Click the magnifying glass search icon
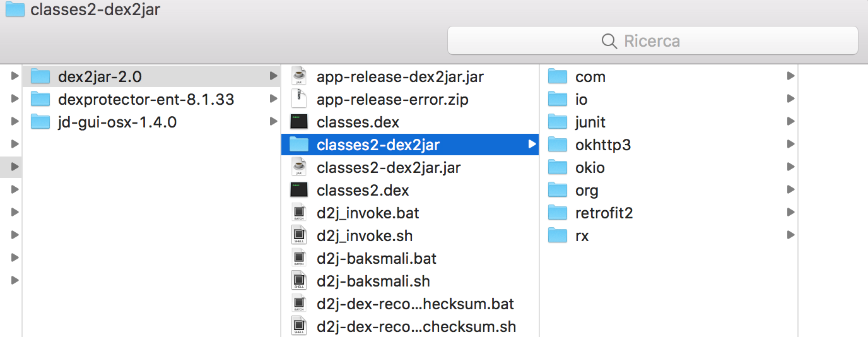 (x=609, y=41)
